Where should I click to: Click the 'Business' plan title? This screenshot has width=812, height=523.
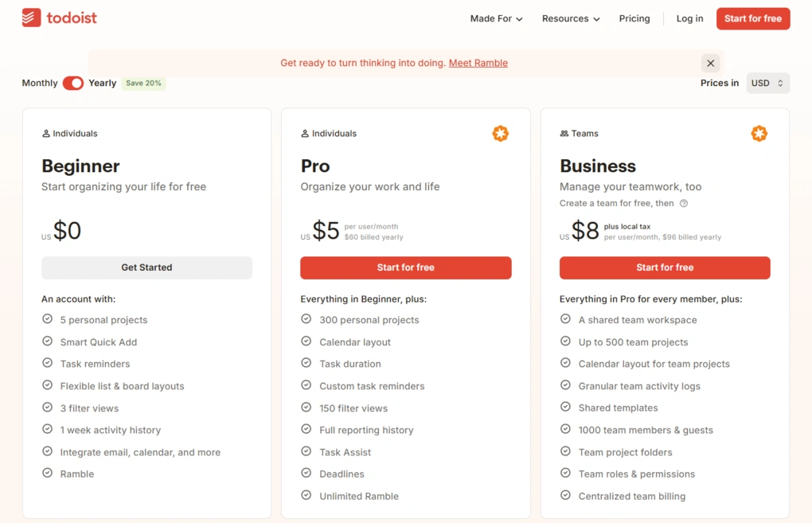[x=598, y=166]
